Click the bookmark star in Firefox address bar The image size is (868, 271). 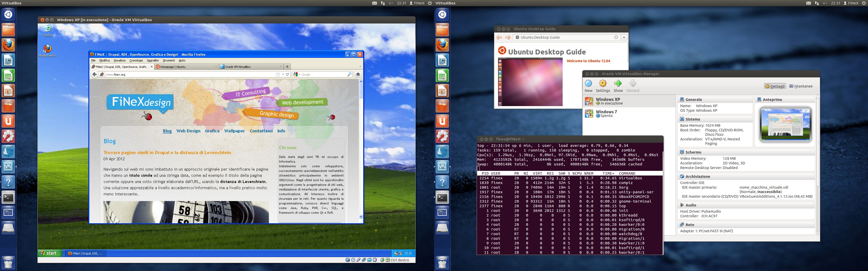tap(278, 74)
